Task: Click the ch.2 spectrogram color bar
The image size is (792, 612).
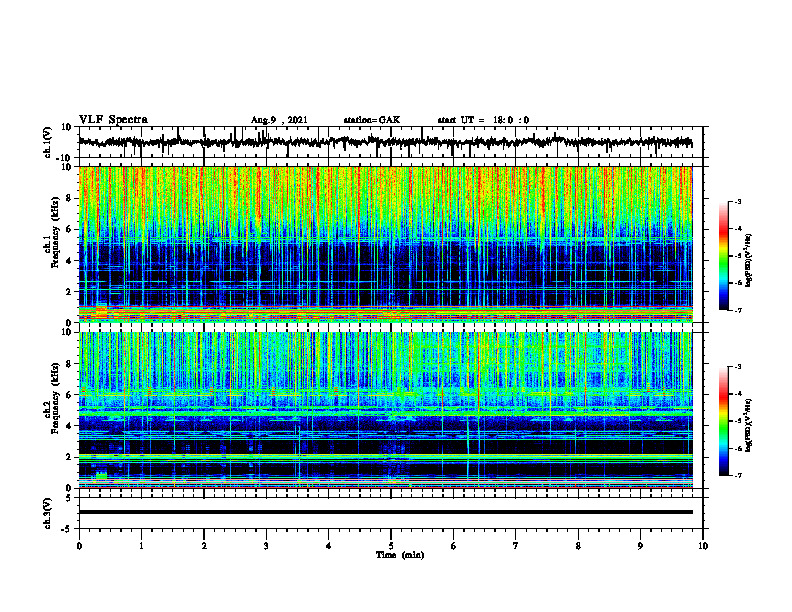Action: pos(723,421)
